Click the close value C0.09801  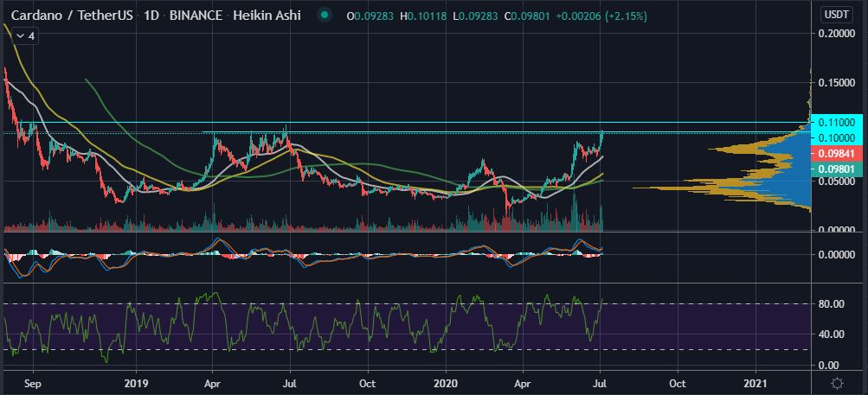(528, 16)
